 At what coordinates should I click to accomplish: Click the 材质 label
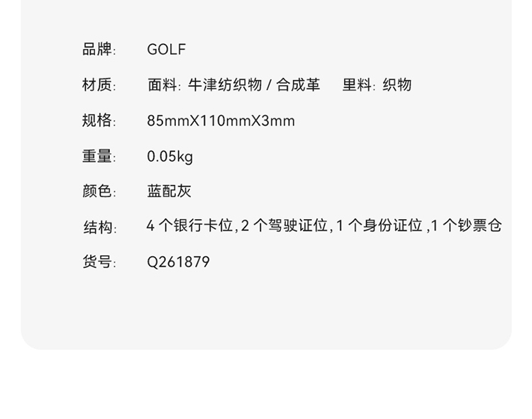98,85
